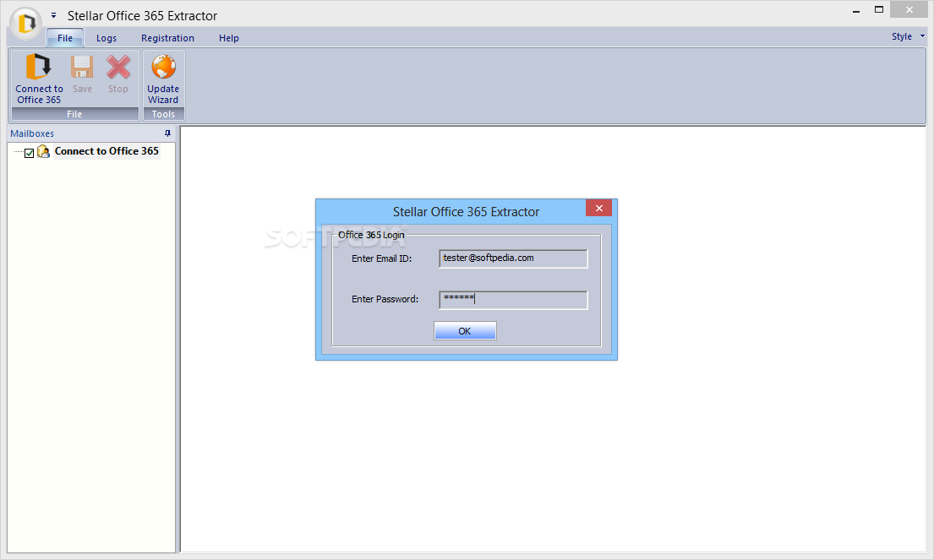The image size is (934, 560).
Task: Open the round application logo button
Action: tap(25, 23)
